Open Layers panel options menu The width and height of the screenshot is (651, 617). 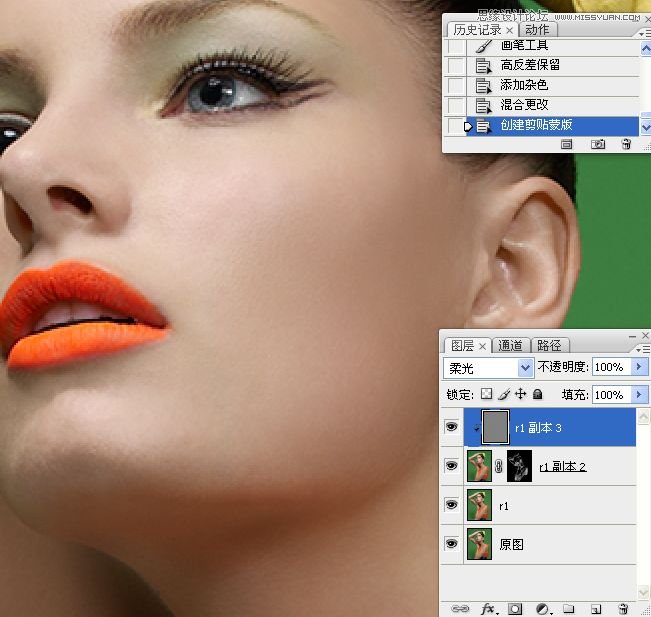[x=644, y=350]
